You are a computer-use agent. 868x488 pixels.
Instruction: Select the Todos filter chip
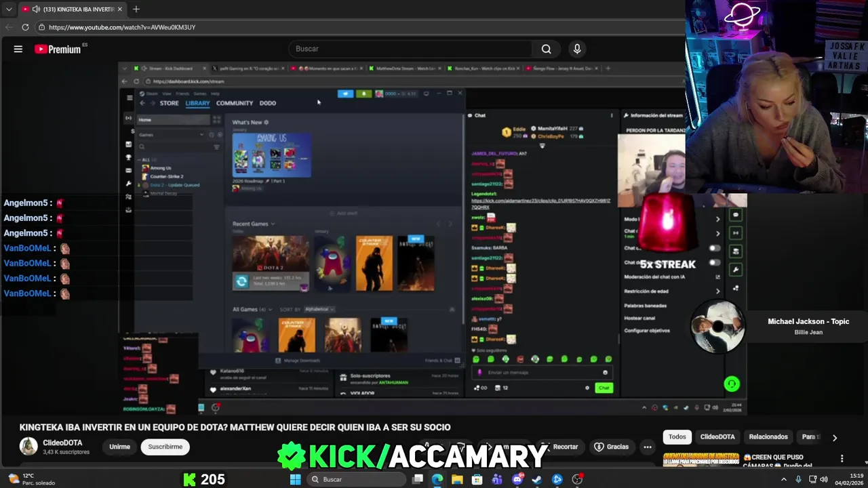pyautogui.click(x=677, y=437)
